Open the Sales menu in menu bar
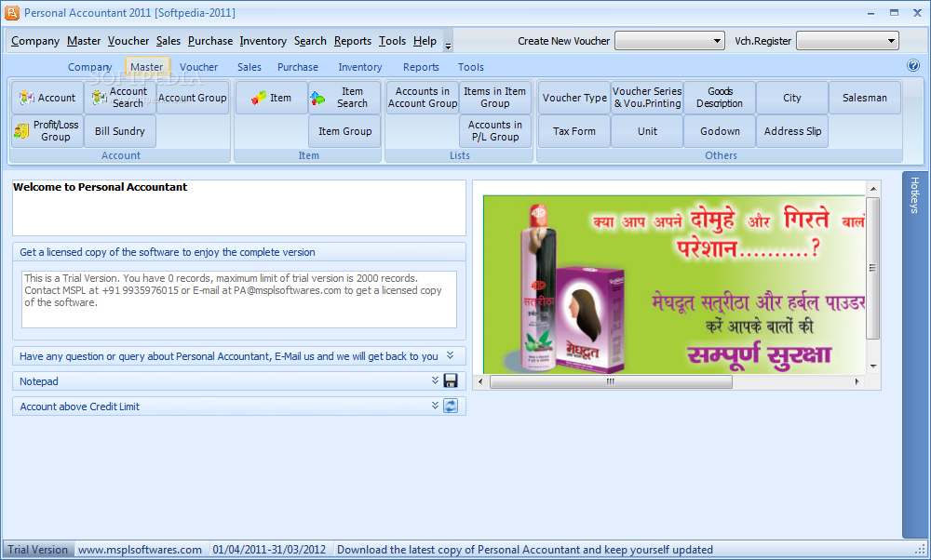The image size is (931, 560). [x=168, y=41]
